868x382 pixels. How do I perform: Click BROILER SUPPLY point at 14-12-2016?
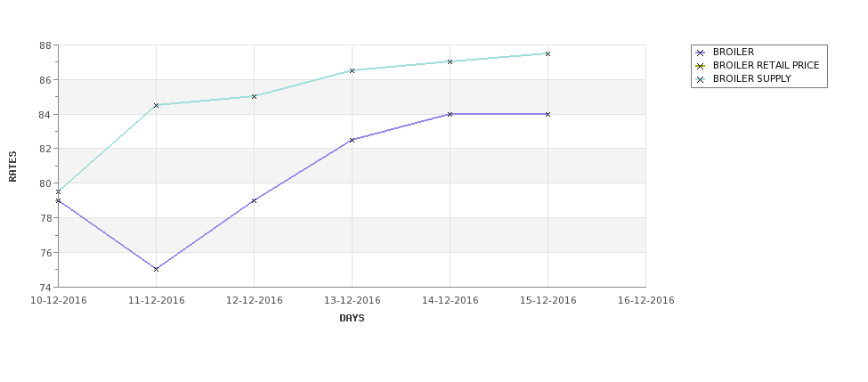tap(450, 61)
